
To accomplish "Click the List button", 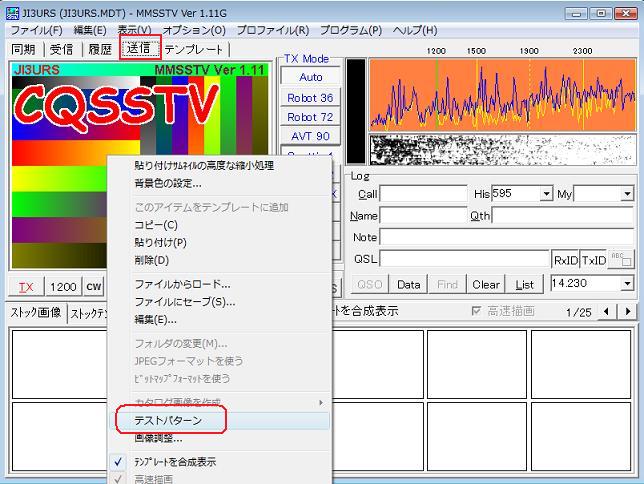I will point(524,284).
